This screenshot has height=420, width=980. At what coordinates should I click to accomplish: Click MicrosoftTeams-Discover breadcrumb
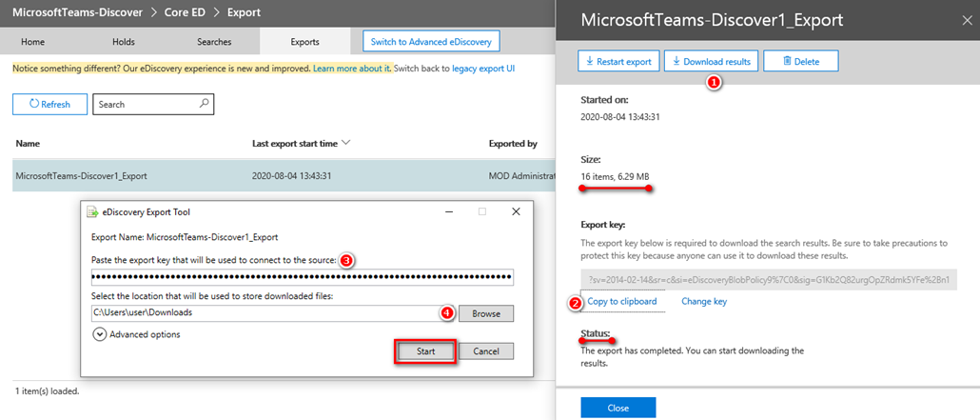click(77, 11)
